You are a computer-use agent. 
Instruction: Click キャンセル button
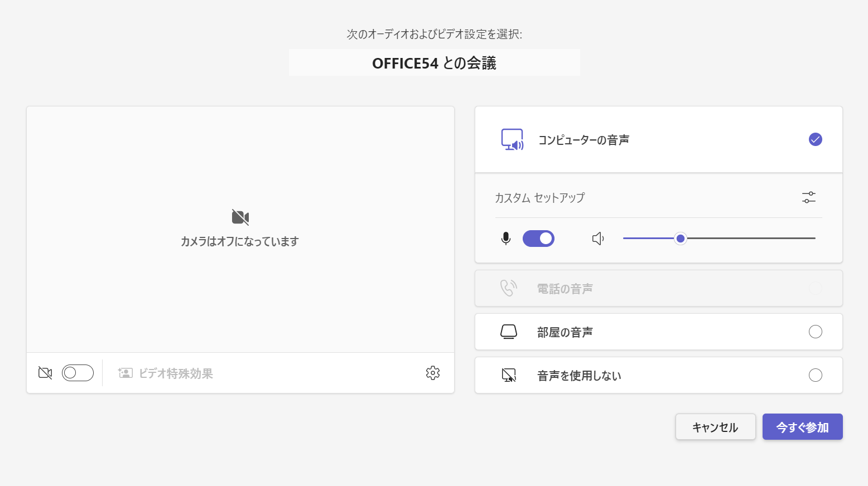(716, 427)
